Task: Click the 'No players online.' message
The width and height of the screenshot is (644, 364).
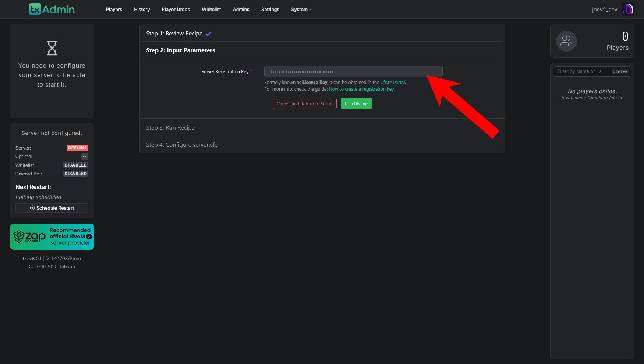Action: tap(592, 91)
